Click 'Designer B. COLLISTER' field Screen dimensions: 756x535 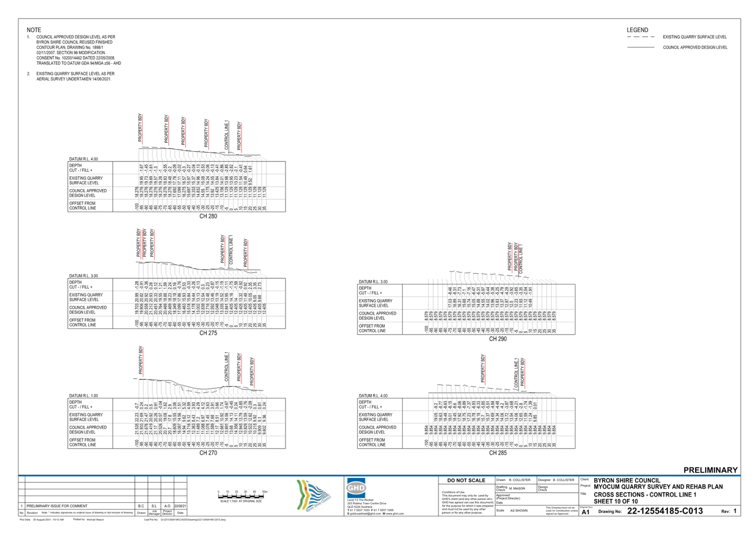click(556, 480)
